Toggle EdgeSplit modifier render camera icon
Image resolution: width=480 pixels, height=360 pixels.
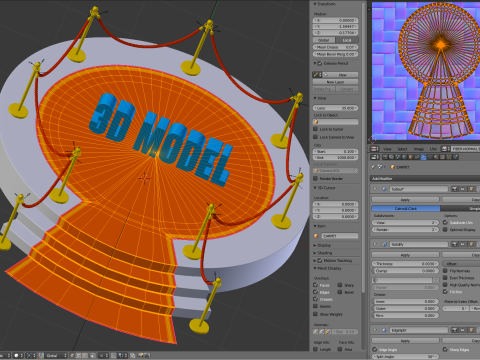(454, 330)
